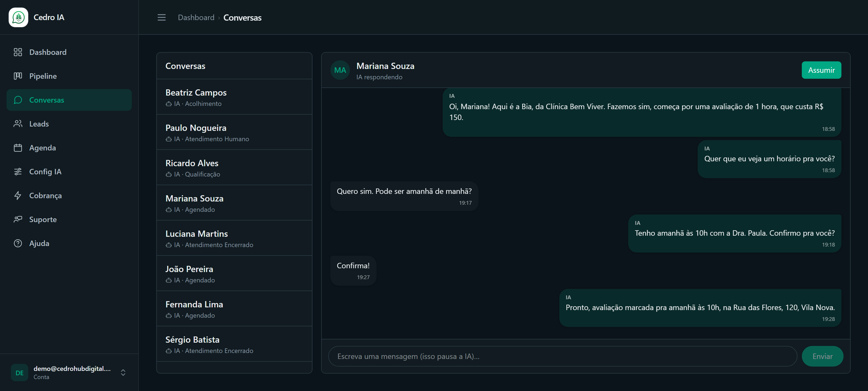The width and height of the screenshot is (868, 391).
Task: Click the DE account avatar
Action: (x=20, y=373)
